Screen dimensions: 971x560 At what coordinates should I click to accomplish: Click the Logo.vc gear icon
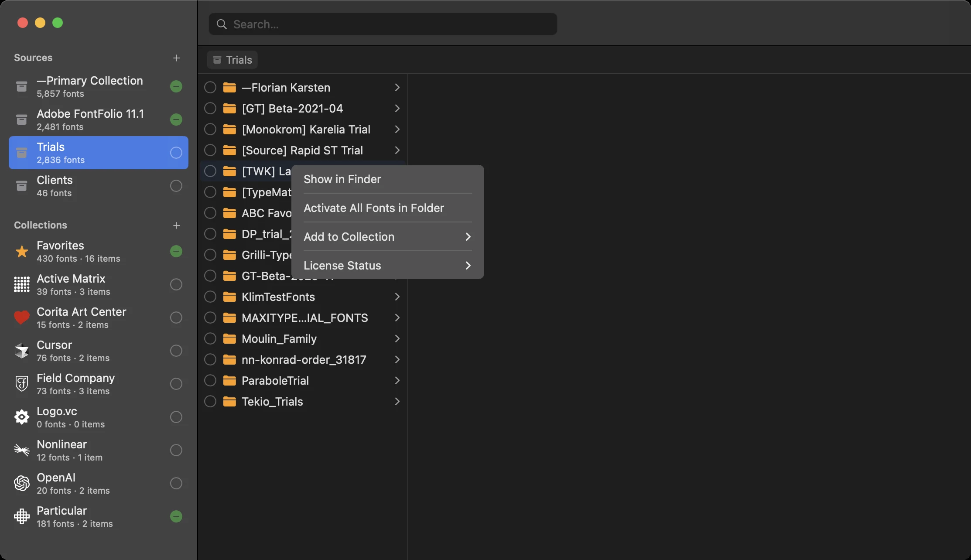click(21, 417)
